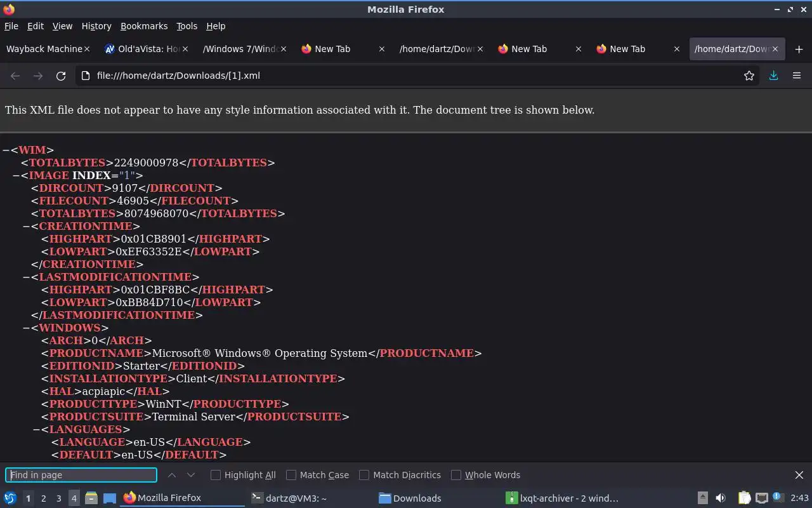Open the Edit menu
The height and width of the screenshot is (508, 812).
(36, 26)
